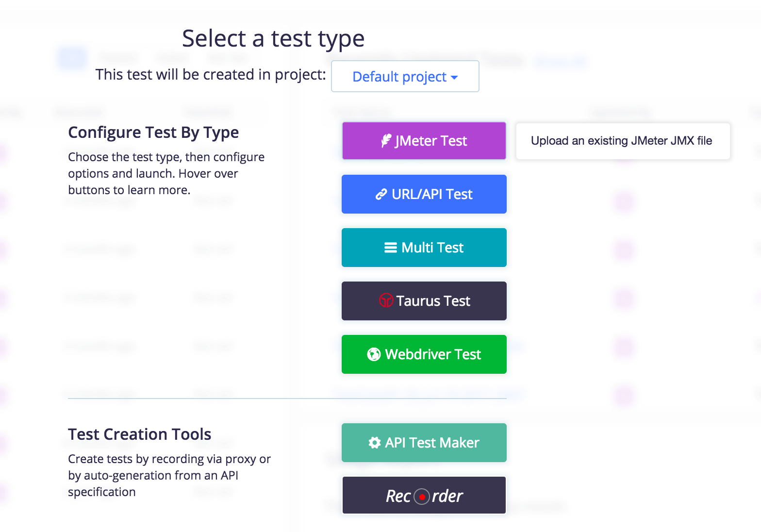Image resolution: width=761 pixels, height=532 pixels.
Task: Click the 'Upload an existing JMeter JMX file' tooltip
Action: pos(623,141)
